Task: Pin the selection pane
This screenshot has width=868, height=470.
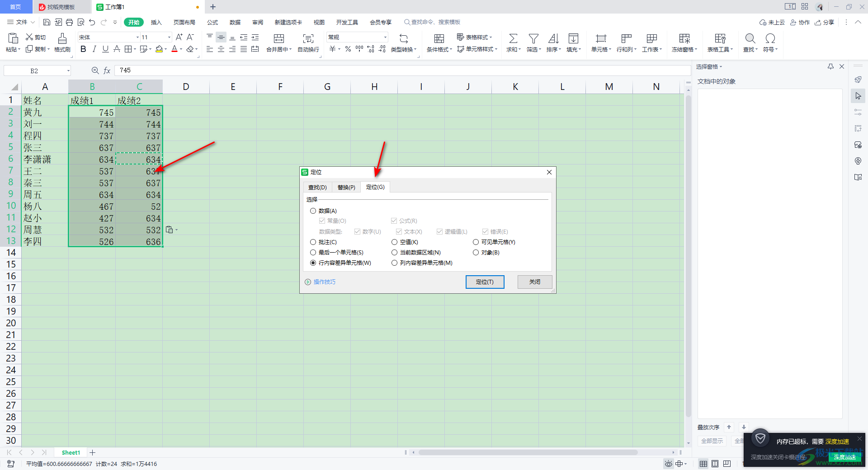Action: coord(830,66)
